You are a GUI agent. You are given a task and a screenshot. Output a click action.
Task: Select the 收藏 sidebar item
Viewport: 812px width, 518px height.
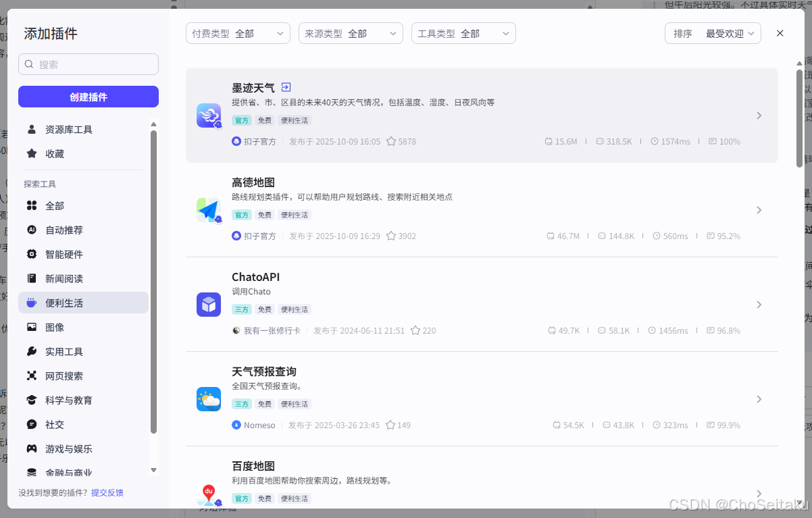coord(83,154)
